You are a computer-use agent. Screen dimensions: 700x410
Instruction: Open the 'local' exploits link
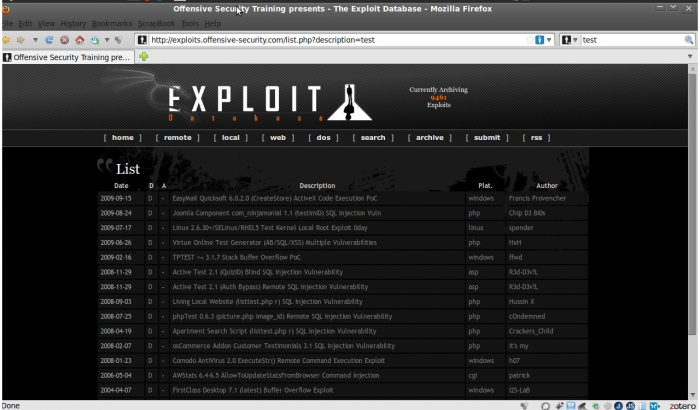[x=230, y=138]
